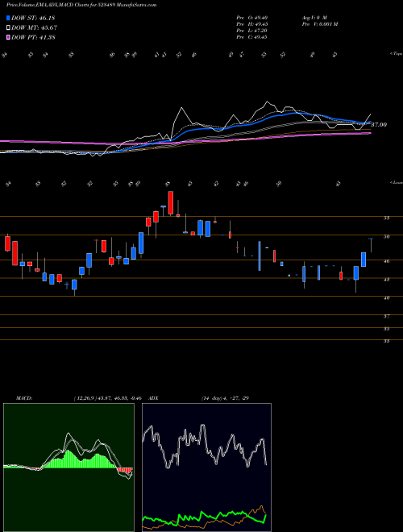Click the 'ADX' panel heading
Image resolution: width=403 pixels, height=532 pixels.
153,398
